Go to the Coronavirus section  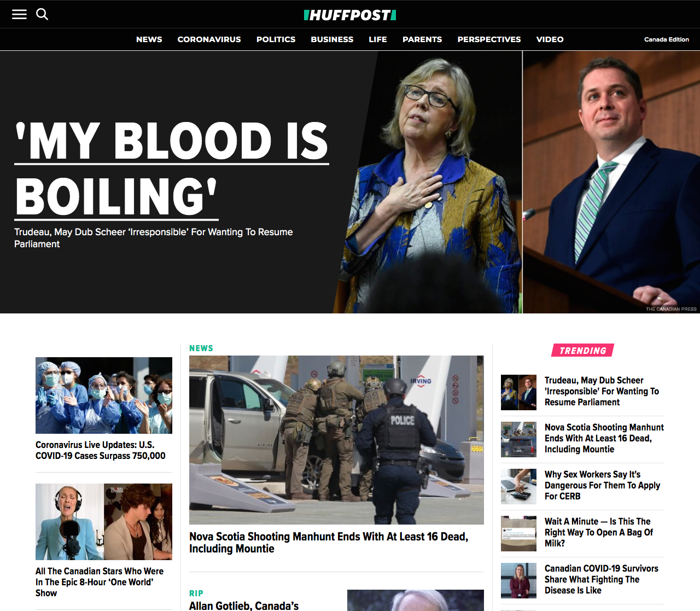pos(209,39)
